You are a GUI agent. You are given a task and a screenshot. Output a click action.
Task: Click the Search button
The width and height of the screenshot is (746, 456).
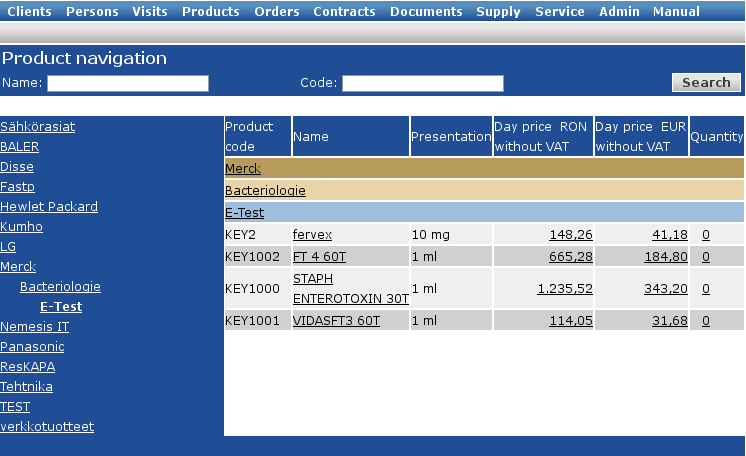[707, 82]
